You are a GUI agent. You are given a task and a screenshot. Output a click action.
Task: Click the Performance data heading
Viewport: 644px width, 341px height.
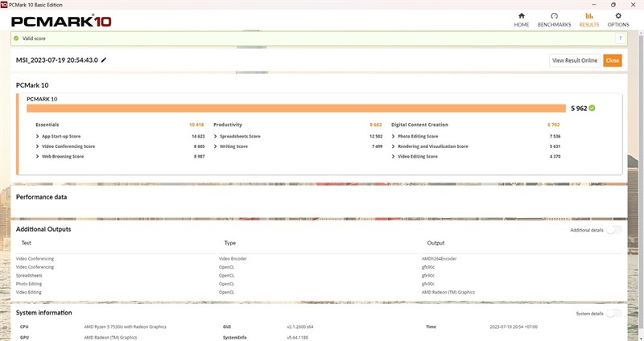[42, 197]
